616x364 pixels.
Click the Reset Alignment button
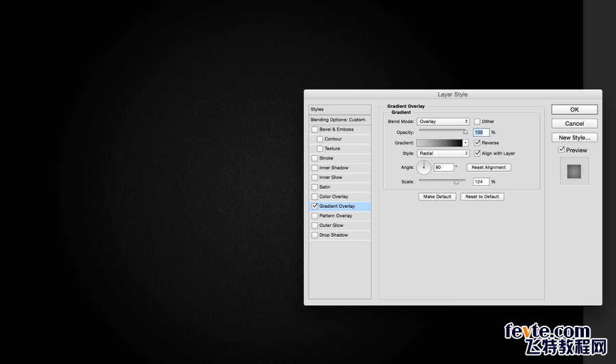coord(489,167)
